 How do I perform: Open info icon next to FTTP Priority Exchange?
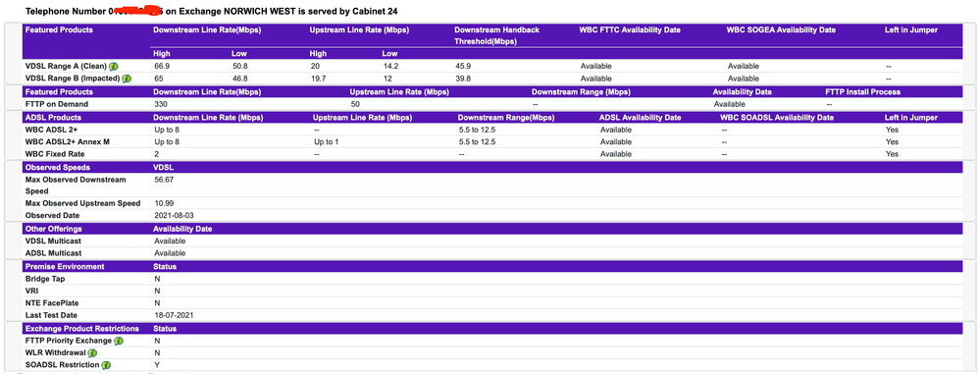(118, 341)
